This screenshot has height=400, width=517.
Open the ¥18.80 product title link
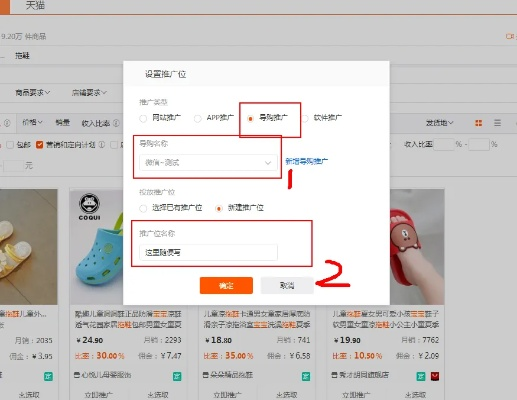coord(257,319)
